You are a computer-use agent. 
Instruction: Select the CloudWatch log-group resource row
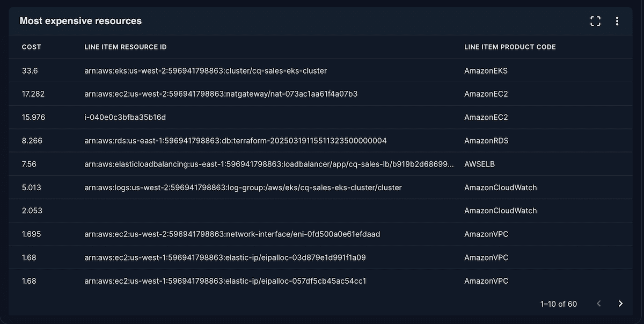243,188
